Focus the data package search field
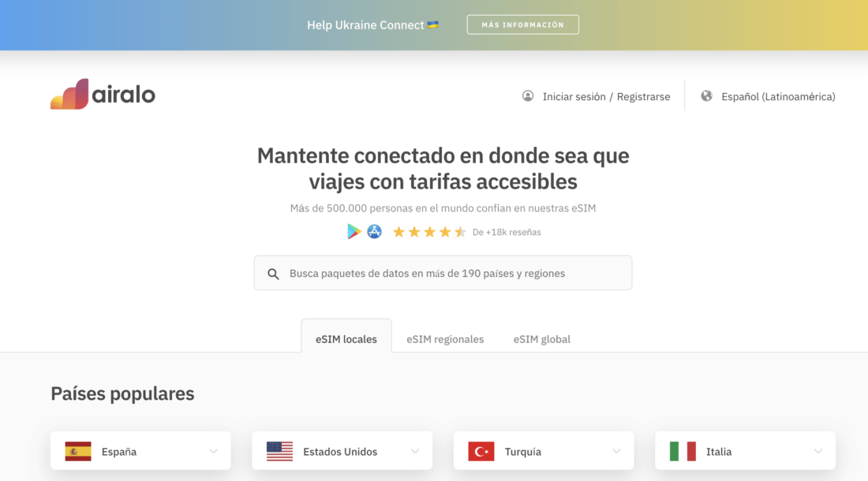Screen dimensions: 868x481 pyautogui.click(x=443, y=273)
